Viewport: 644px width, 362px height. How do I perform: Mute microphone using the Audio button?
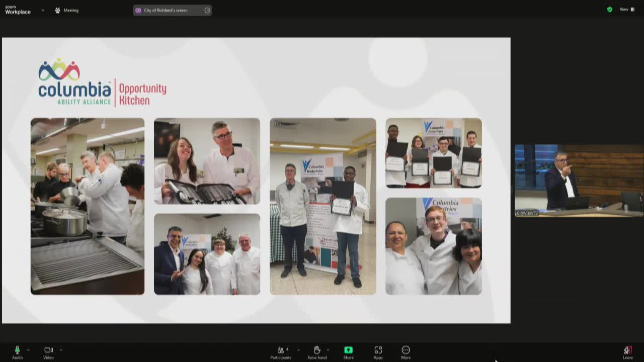tap(17, 352)
